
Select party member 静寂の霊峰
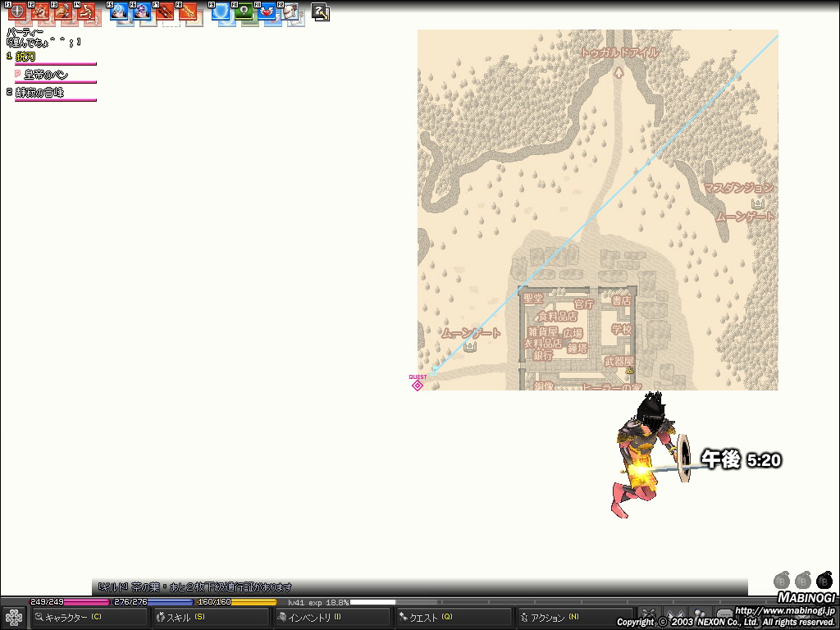point(39,93)
